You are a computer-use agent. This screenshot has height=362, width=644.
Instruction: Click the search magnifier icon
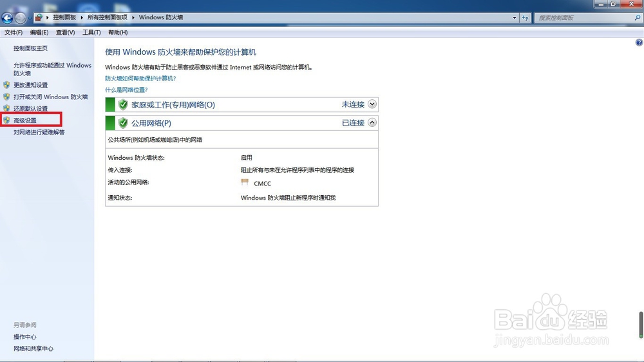pyautogui.click(x=638, y=17)
